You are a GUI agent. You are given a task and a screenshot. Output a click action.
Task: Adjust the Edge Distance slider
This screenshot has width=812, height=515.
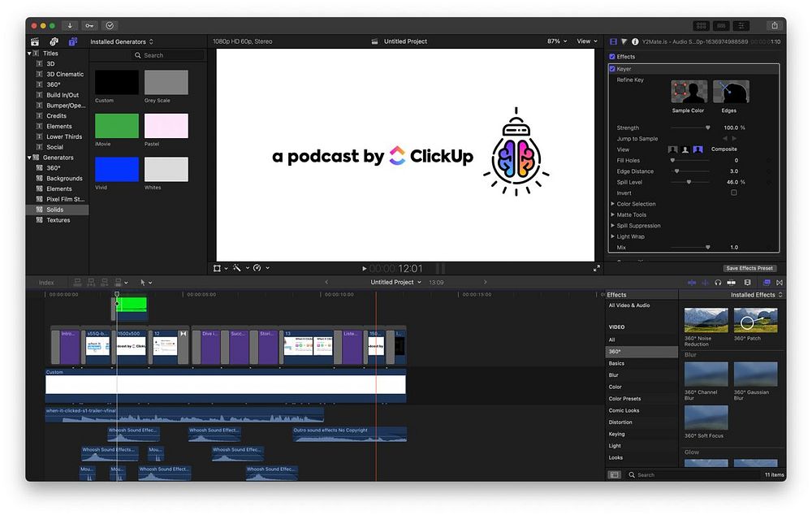691,171
